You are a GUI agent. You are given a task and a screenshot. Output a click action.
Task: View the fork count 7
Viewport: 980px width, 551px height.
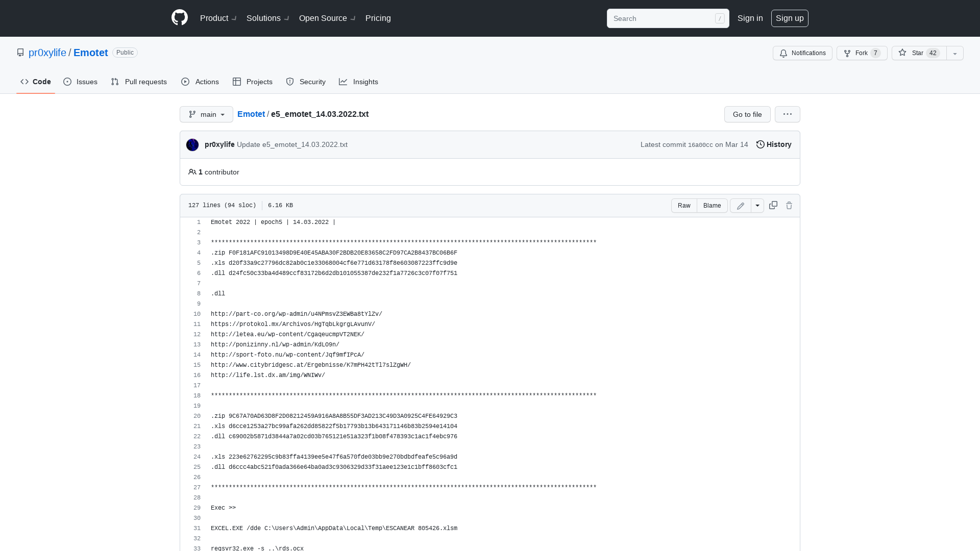(876, 53)
